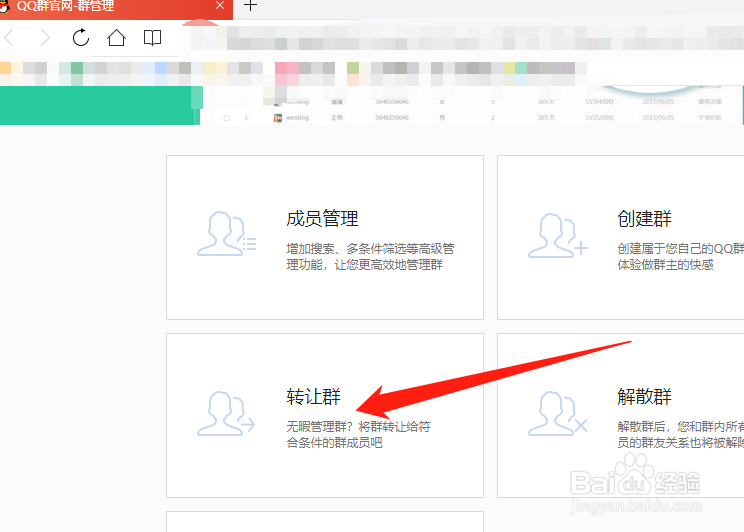The height and width of the screenshot is (532, 744).
Task: Click the blurred browser address bar
Action: coord(467,38)
